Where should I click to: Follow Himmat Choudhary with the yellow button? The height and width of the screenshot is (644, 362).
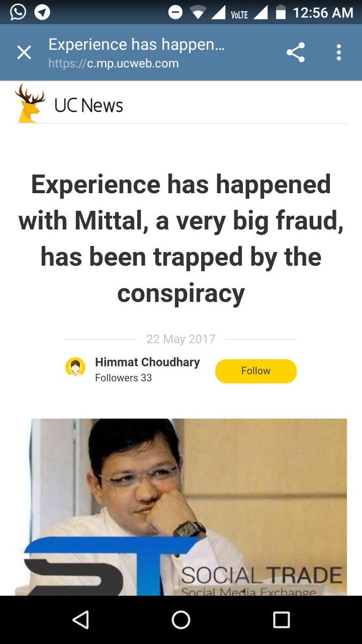pos(256,371)
